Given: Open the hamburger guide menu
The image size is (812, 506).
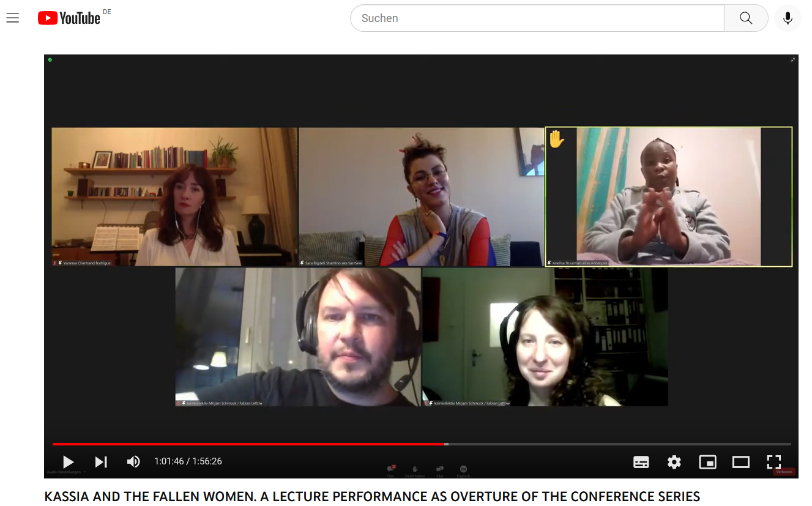Looking at the screenshot, I should coord(13,18).
